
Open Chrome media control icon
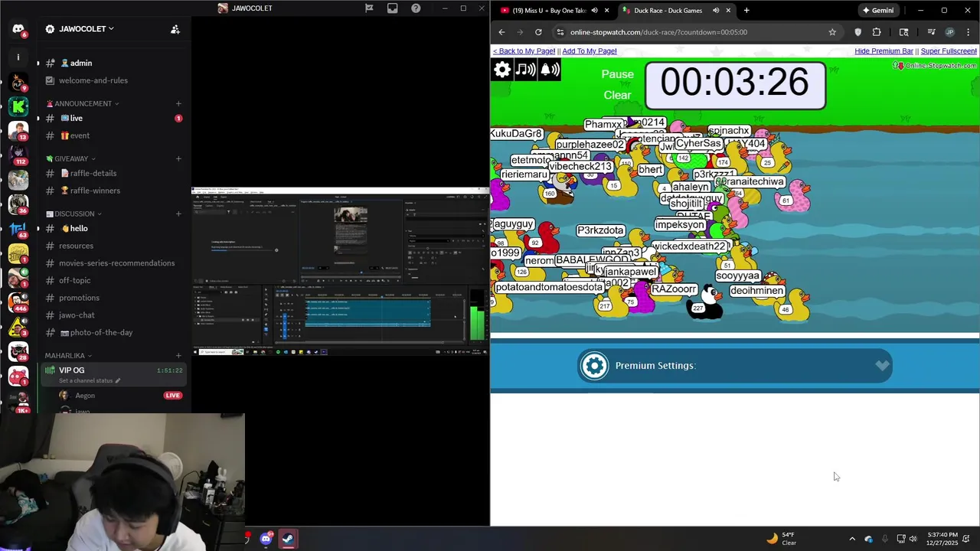(931, 32)
